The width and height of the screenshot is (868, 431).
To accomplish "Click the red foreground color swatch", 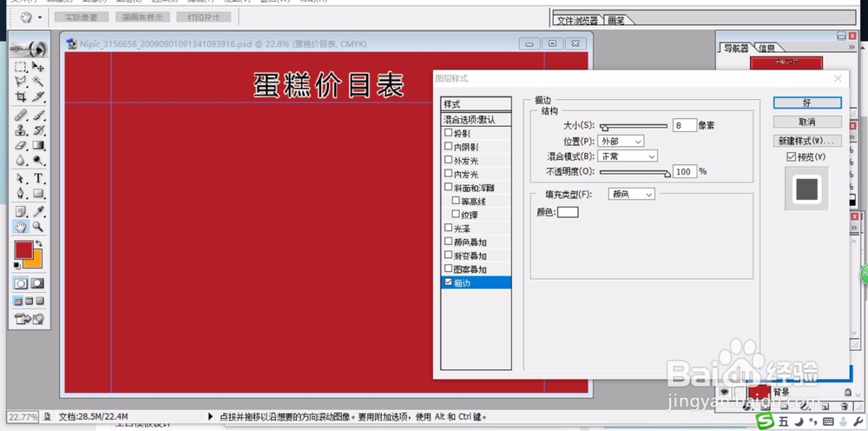I will coord(23,249).
